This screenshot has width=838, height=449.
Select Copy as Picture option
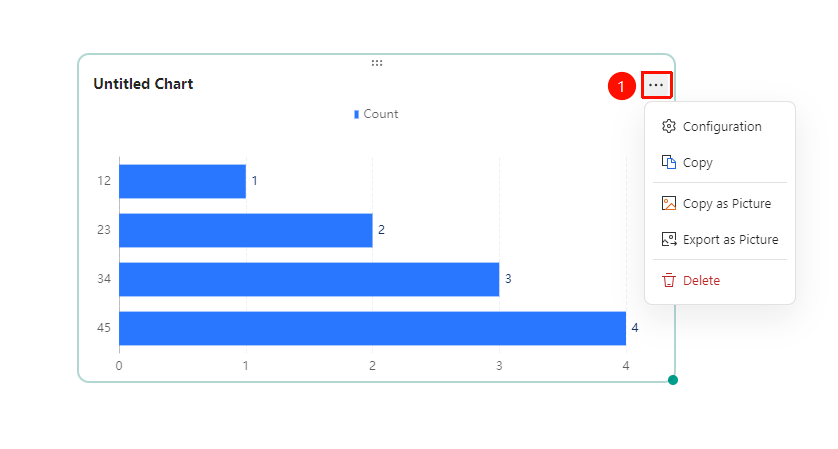click(x=720, y=203)
